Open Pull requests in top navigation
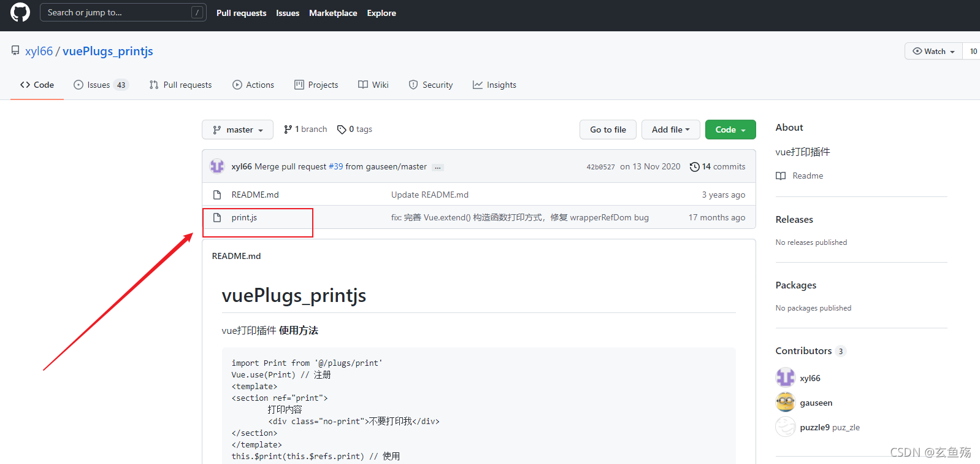This screenshot has width=980, height=464. click(x=241, y=13)
